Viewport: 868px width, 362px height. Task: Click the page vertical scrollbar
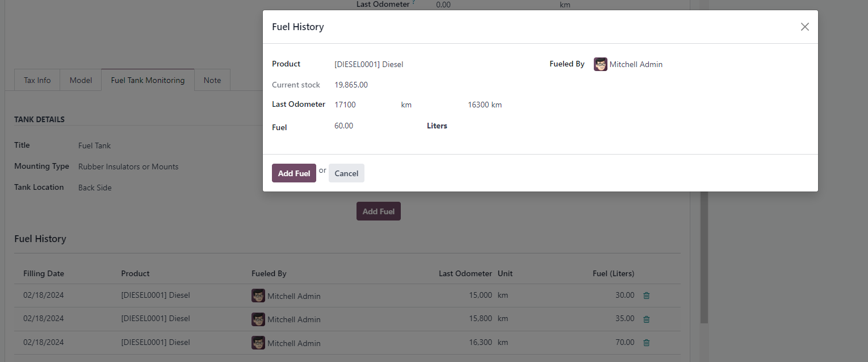point(705,256)
